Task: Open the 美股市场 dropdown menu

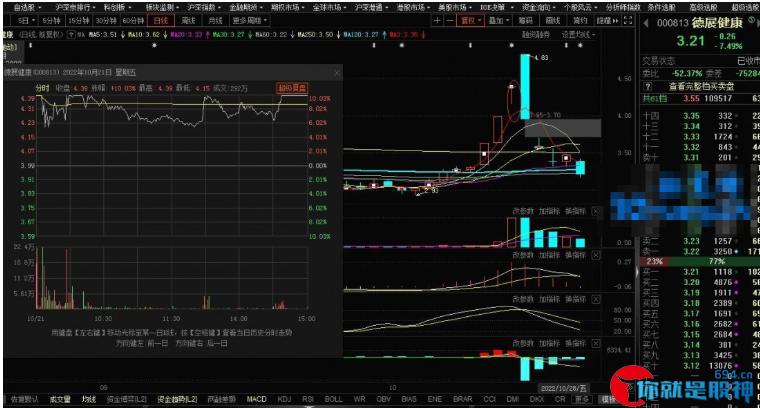Action: 455,7
